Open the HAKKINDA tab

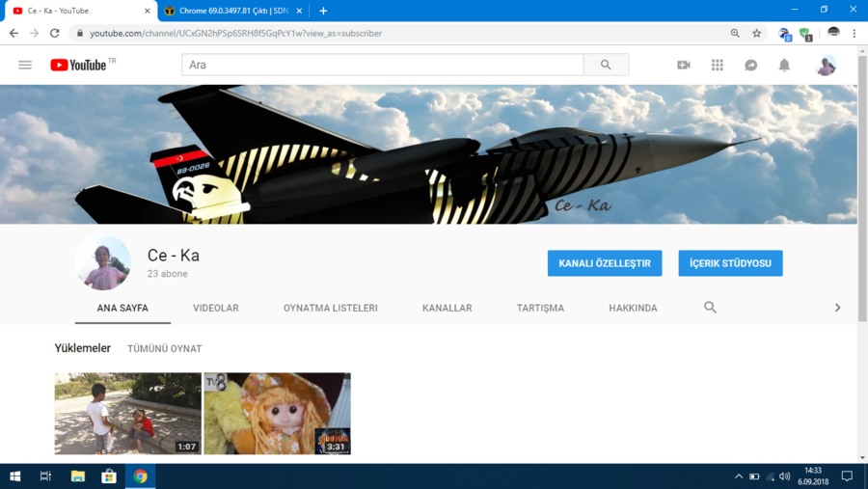[x=633, y=308]
